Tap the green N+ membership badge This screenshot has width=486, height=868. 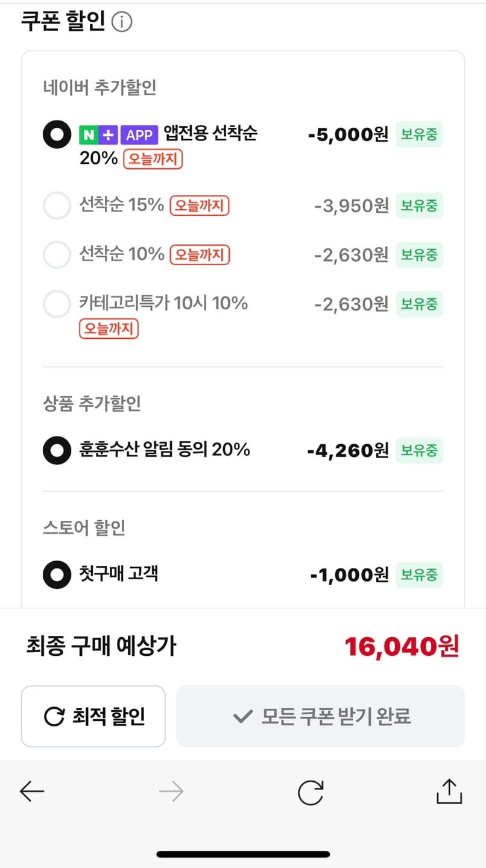point(99,135)
